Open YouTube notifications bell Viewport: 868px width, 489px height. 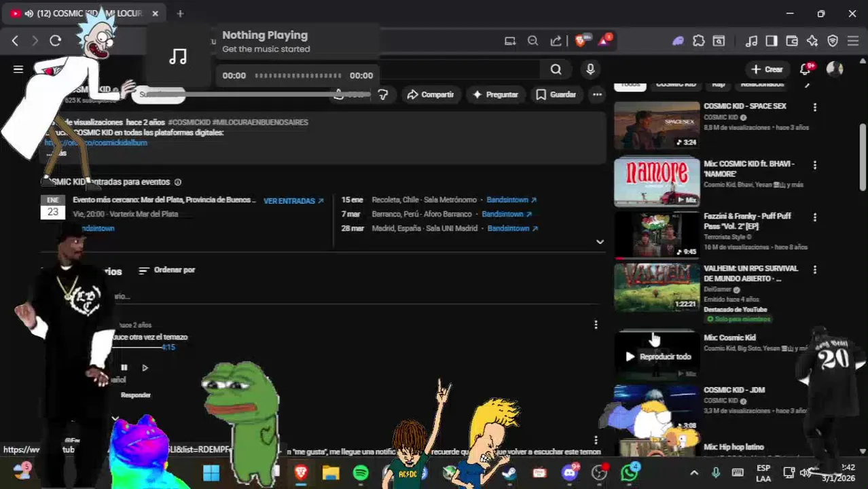pos(806,69)
